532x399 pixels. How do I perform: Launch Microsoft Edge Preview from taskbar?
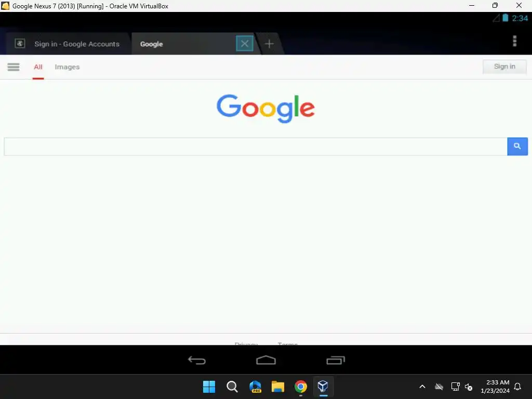click(x=255, y=387)
